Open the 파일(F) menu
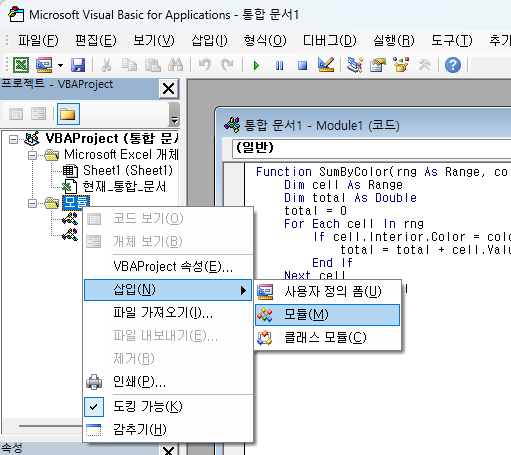 coord(38,41)
